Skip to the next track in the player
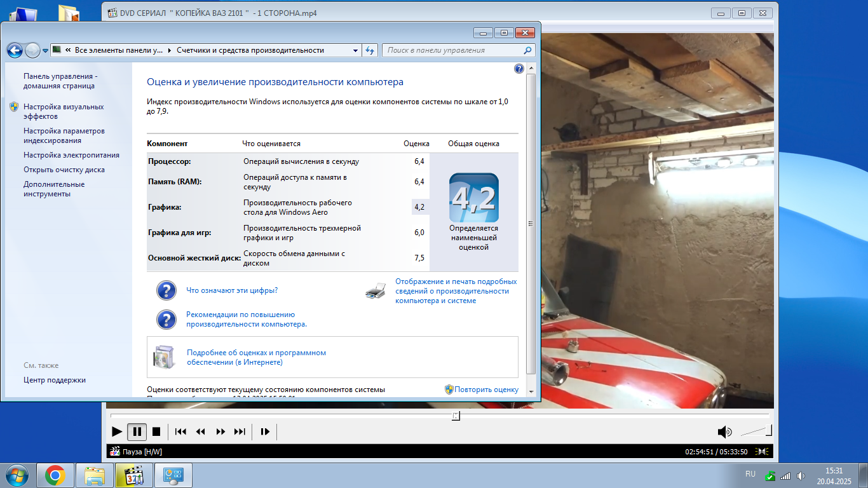This screenshot has height=488, width=868. point(240,431)
